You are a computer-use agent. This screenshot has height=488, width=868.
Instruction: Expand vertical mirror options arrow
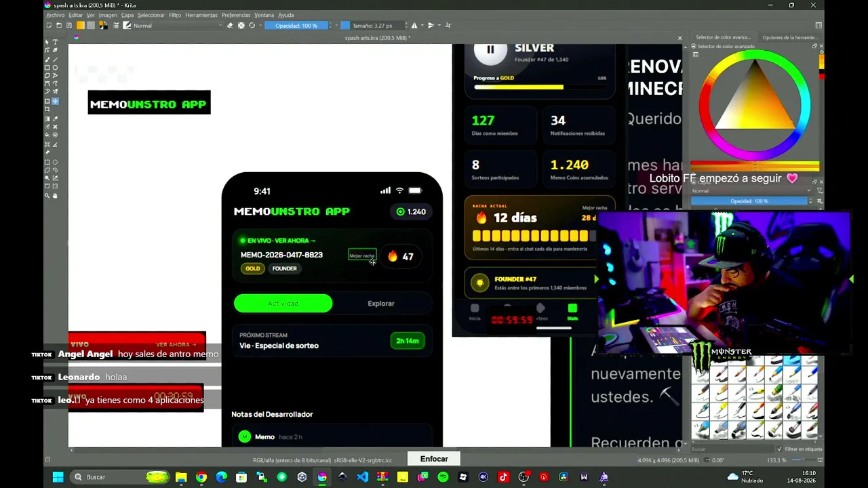point(439,26)
